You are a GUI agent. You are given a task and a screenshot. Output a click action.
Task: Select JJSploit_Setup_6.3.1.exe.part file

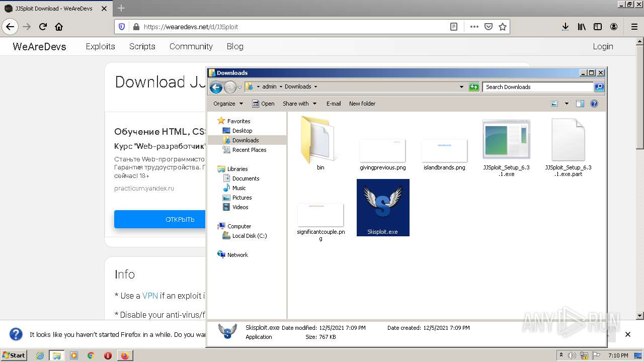(568, 148)
